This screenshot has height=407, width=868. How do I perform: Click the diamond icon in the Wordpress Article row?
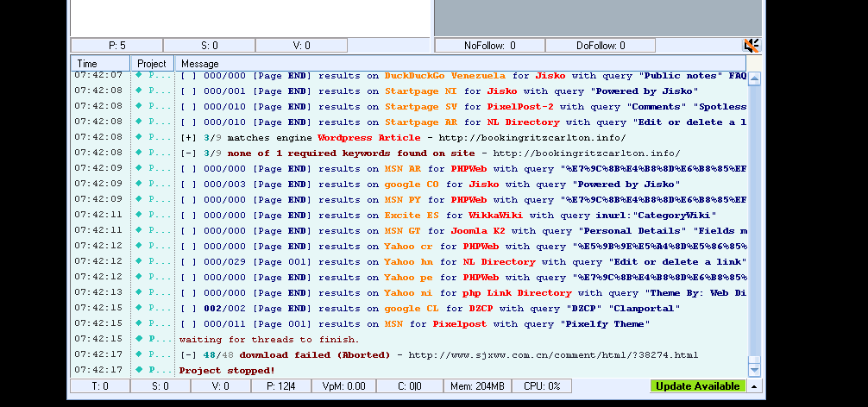[139, 137]
